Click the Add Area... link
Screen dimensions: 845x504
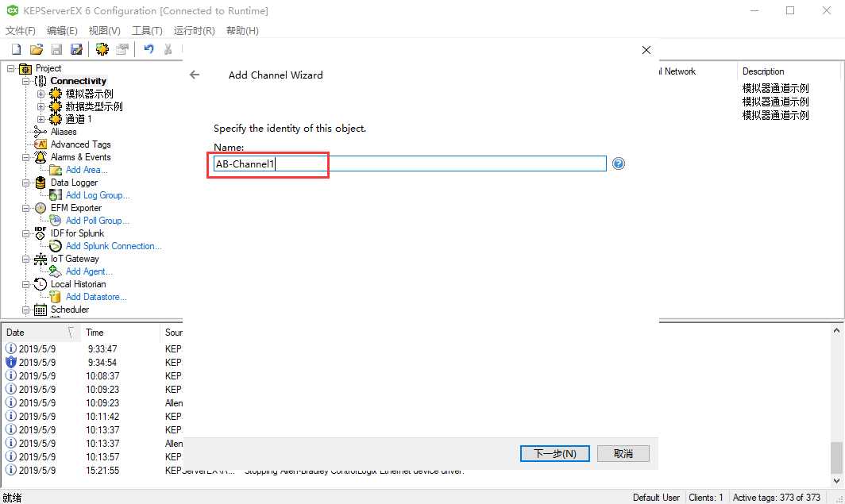point(87,170)
